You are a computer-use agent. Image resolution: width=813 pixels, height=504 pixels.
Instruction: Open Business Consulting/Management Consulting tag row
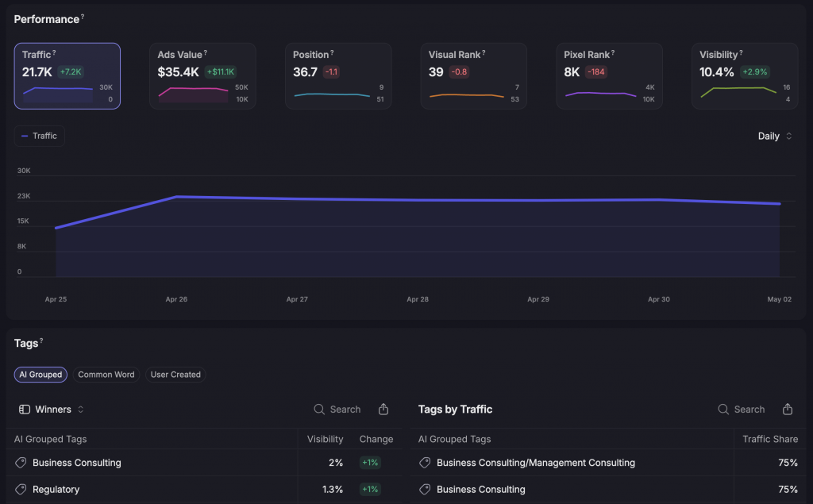pyautogui.click(x=608, y=463)
